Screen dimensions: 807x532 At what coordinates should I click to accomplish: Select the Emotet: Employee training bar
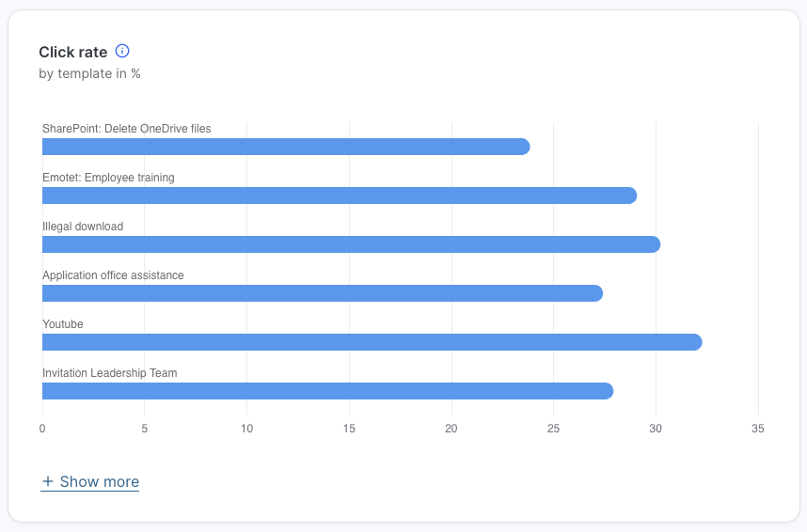(x=340, y=196)
